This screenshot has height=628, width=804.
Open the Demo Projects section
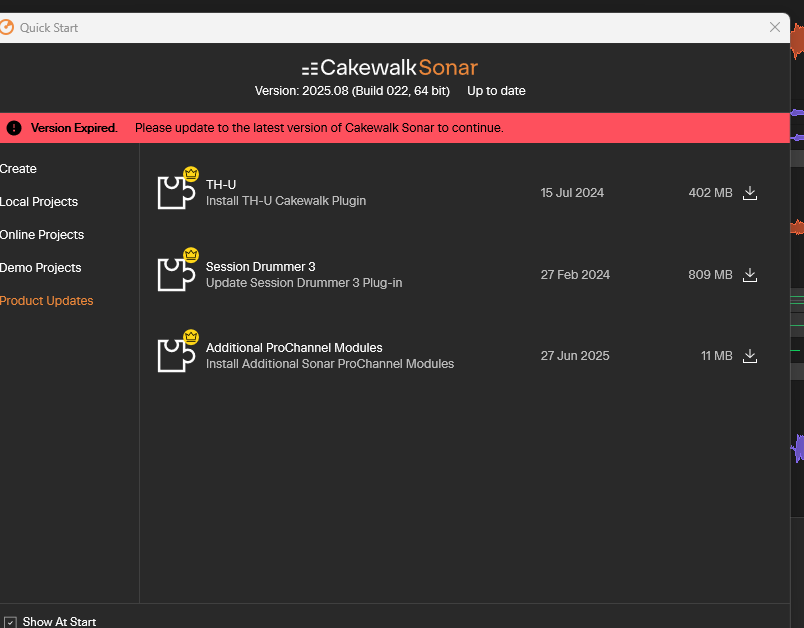41,268
